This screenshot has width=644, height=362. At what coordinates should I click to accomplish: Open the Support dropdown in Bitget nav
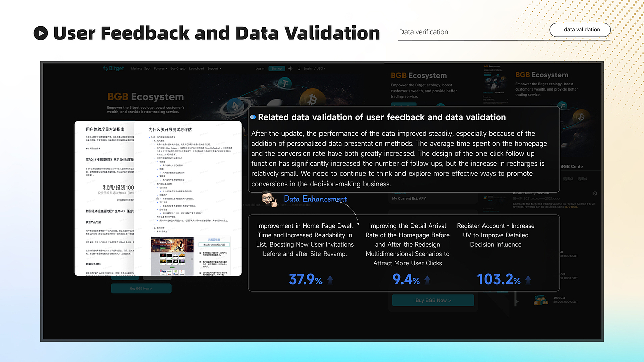pyautogui.click(x=214, y=68)
